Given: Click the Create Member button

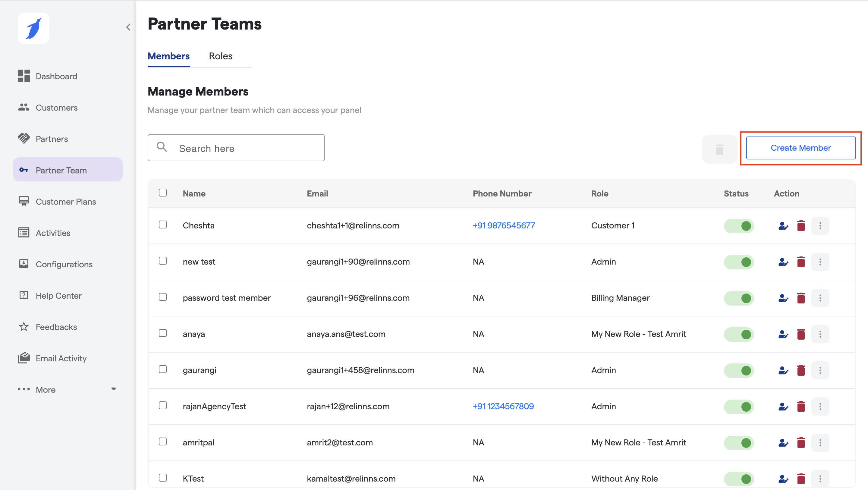Looking at the screenshot, I should (x=800, y=148).
